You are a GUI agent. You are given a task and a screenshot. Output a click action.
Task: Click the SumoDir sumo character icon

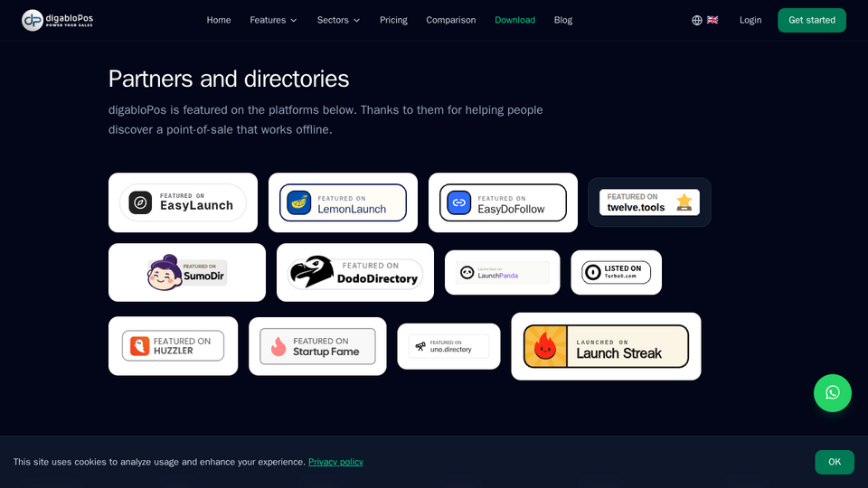click(x=164, y=272)
